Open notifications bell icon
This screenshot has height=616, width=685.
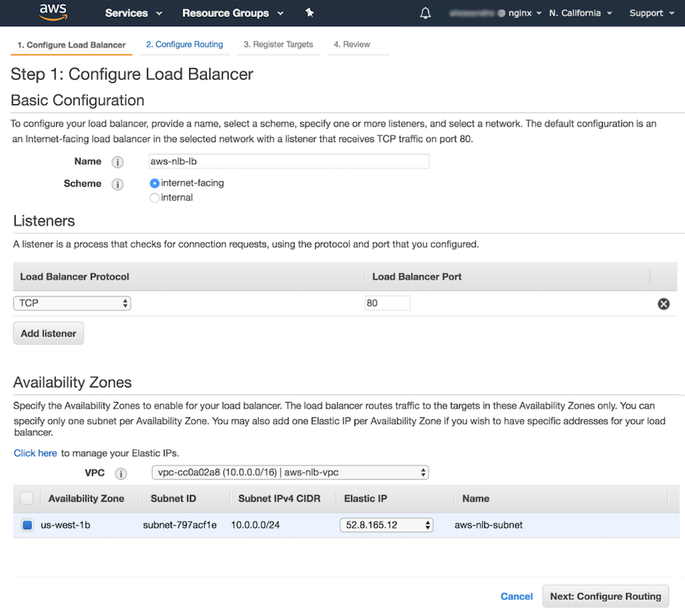click(425, 13)
